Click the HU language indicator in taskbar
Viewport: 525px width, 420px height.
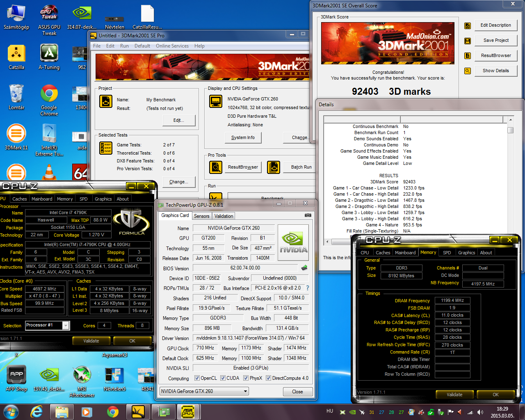[x=330, y=411]
